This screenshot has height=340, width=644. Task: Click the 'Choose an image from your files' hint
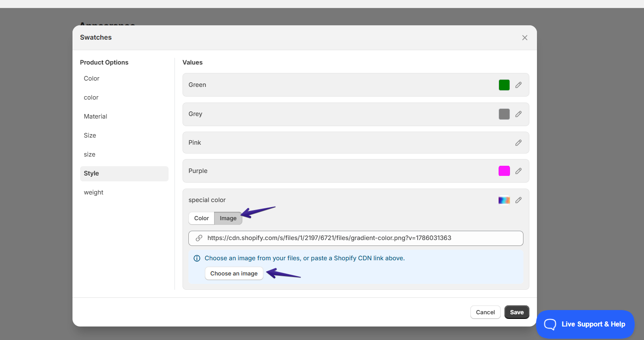point(305,258)
